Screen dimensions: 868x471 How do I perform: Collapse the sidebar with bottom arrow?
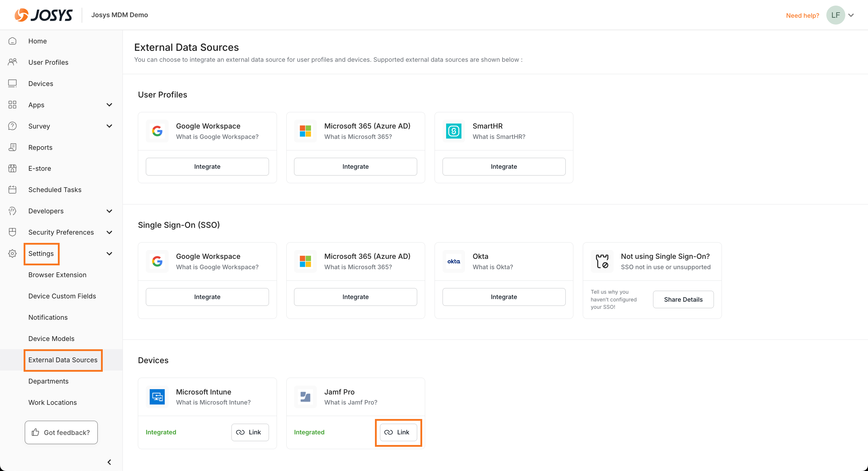point(109,462)
